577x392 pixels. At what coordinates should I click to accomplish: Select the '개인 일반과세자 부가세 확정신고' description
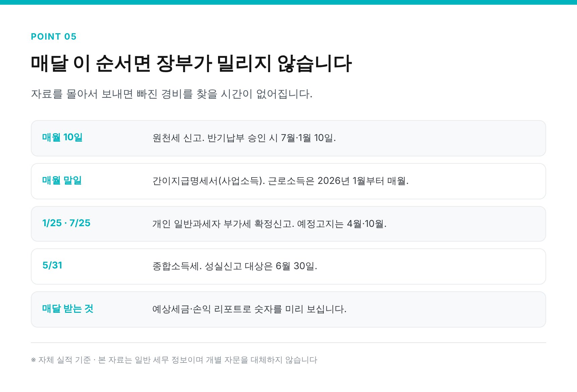269,224
